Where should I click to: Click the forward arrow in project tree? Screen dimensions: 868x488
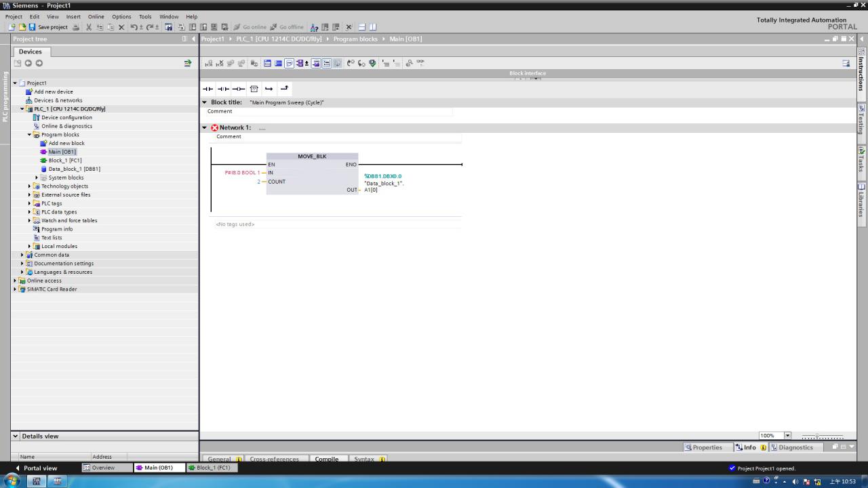click(39, 63)
